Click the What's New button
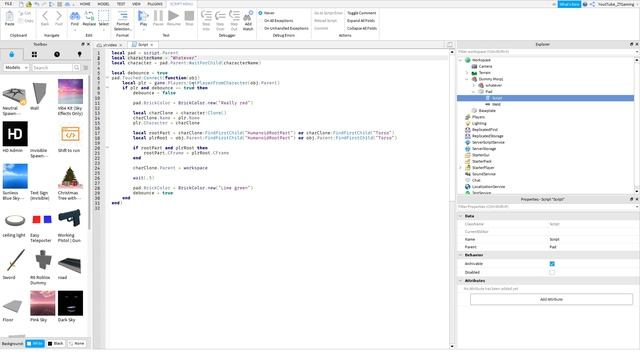 pyautogui.click(x=569, y=4)
